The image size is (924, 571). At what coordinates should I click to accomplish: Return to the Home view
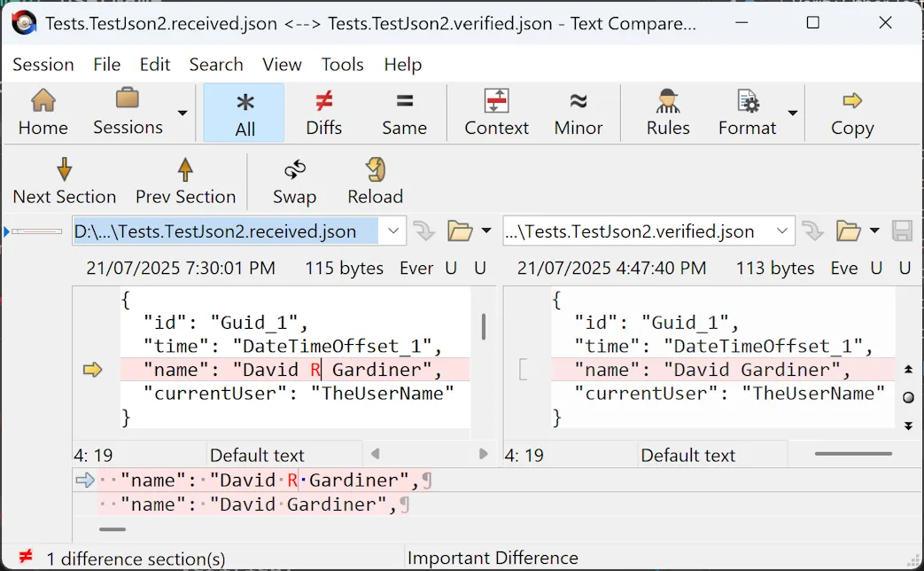point(42,112)
